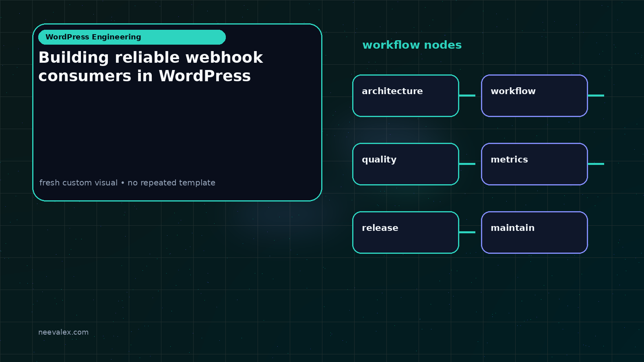Choose the release node
Image resolution: width=644 pixels, height=362 pixels.
tap(406, 232)
